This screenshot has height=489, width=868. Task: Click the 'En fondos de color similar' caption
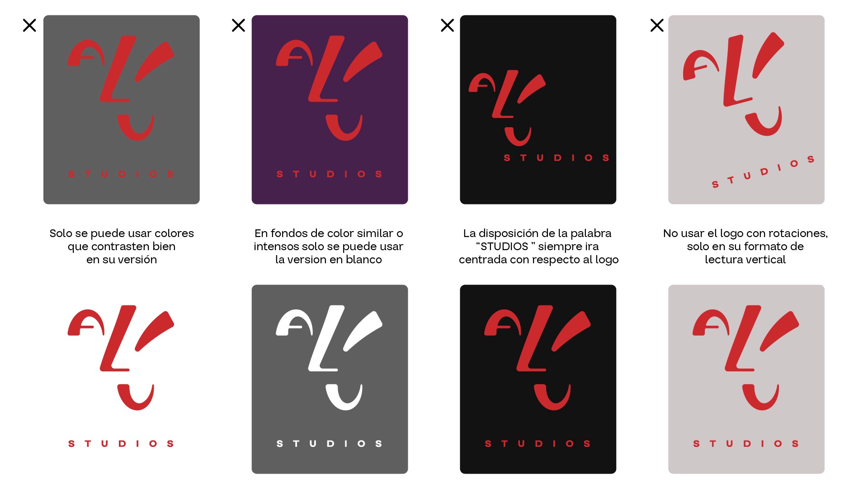pos(329,247)
